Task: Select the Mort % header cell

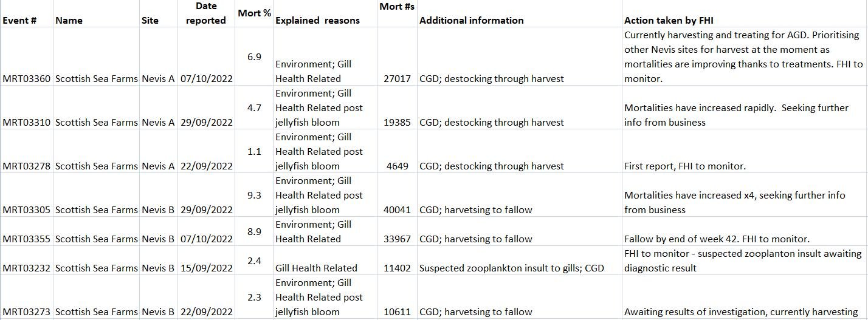Action: click(x=254, y=13)
